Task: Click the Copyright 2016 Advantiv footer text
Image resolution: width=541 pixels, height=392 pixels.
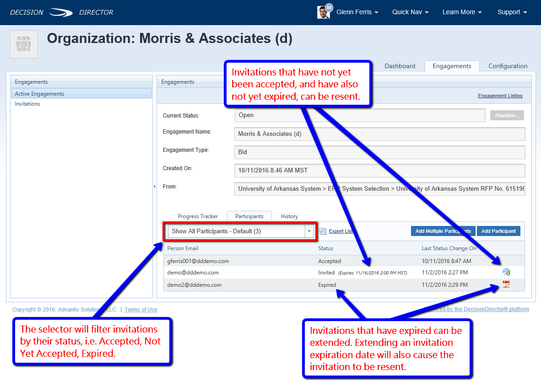Action: pos(65,310)
